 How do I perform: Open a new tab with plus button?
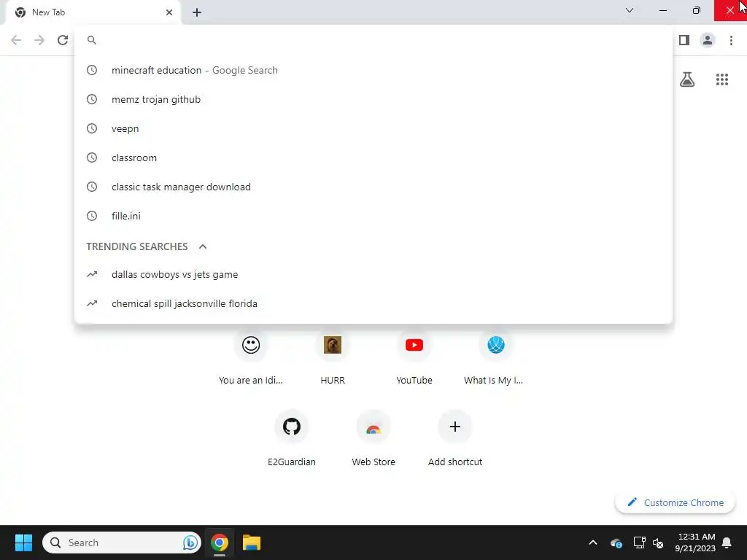tap(197, 12)
